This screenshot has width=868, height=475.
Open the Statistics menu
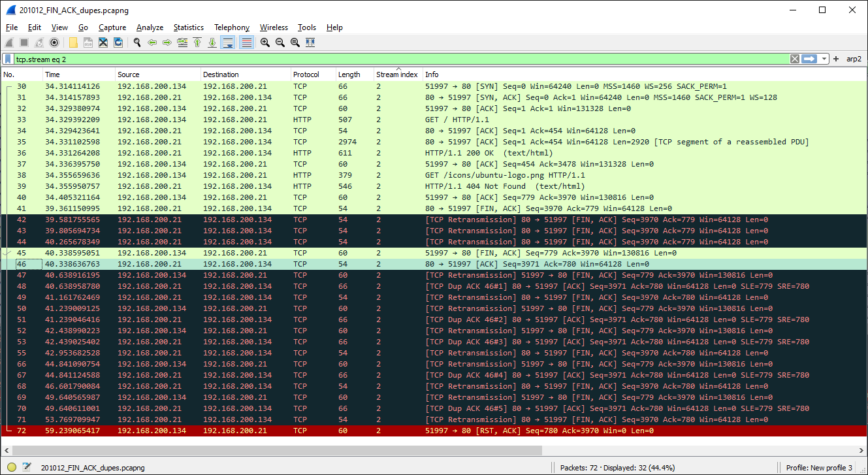pyautogui.click(x=188, y=27)
